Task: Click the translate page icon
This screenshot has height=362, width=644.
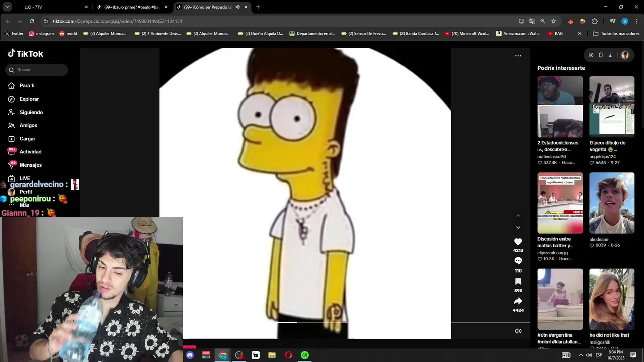Action: click(x=532, y=21)
